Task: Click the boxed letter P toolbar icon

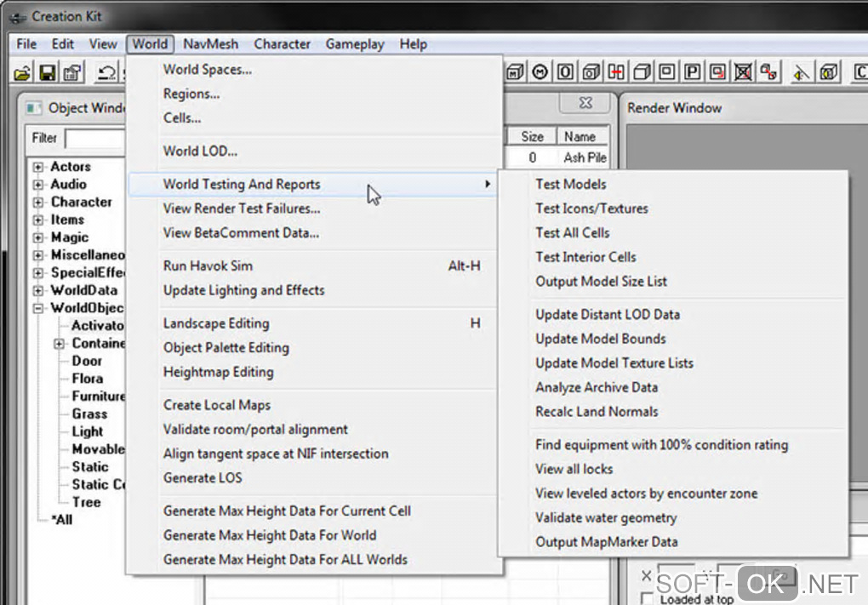Action: coord(693,72)
